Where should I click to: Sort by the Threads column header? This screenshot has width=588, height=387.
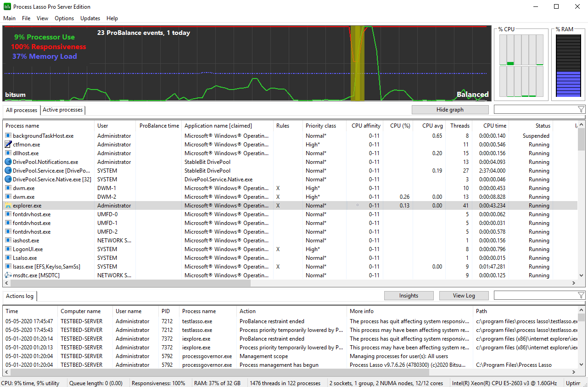[459, 126]
